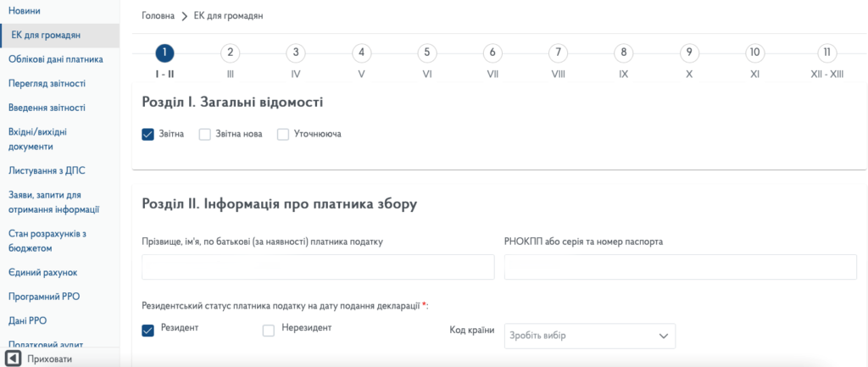868x367 pixels.
Task: Go to step 6 circle (section VII)
Action: (492, 53)
